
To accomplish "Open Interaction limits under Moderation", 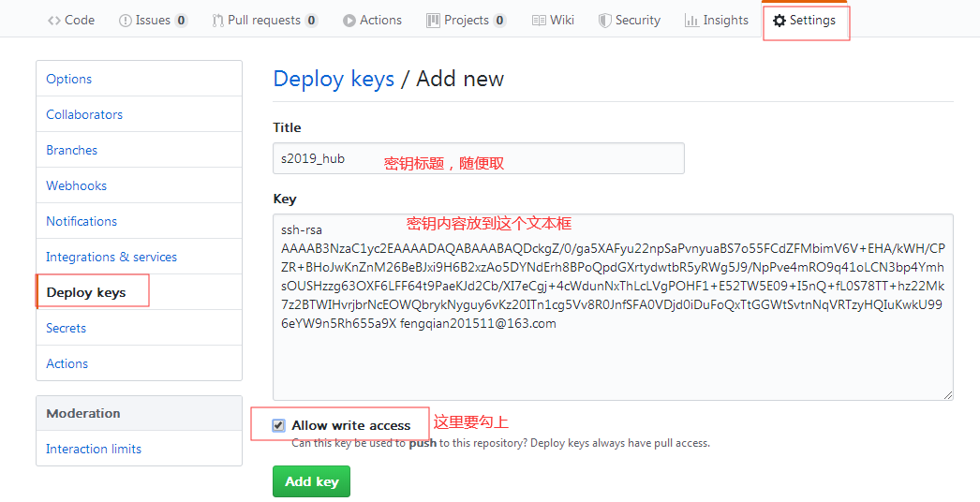I will click(x=139, y=449).
